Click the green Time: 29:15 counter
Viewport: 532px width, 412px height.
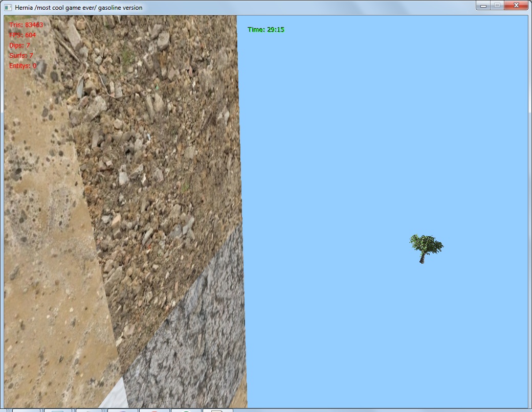(x=265, y=30)
